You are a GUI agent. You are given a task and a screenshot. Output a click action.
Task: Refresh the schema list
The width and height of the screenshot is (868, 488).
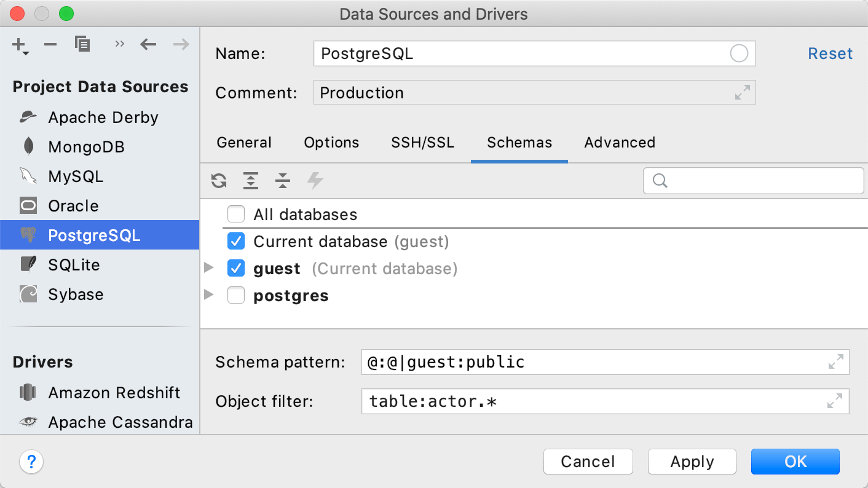[218, 181]
